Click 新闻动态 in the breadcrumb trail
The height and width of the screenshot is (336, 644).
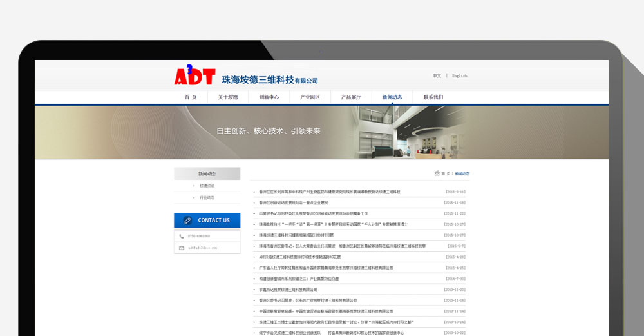(x=462, y=173)
